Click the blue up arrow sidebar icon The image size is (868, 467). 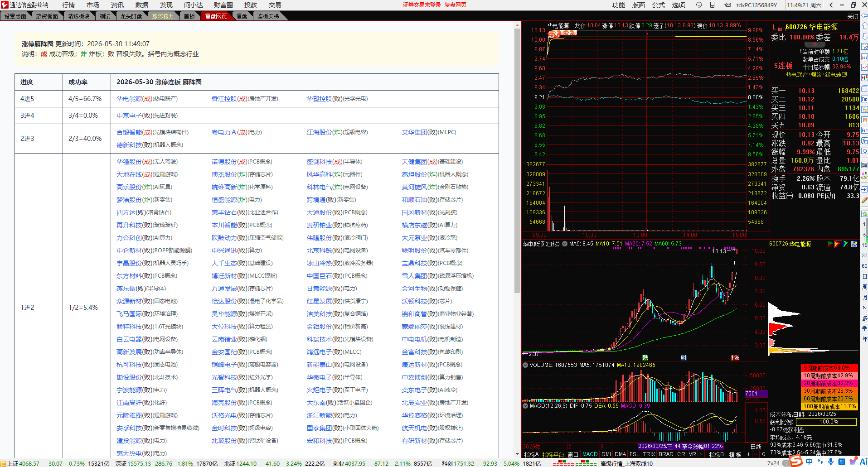pyautogui.click(x=864, y=26)
